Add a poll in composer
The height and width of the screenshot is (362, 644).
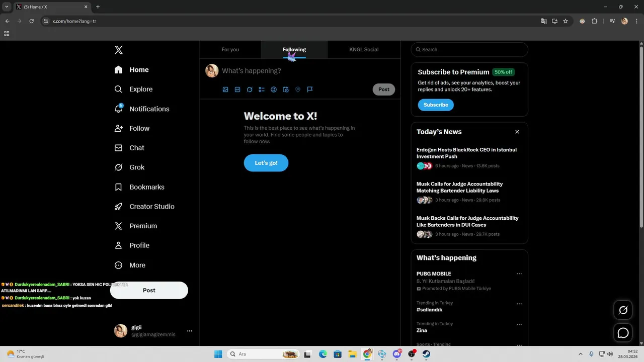pos(262,89)
